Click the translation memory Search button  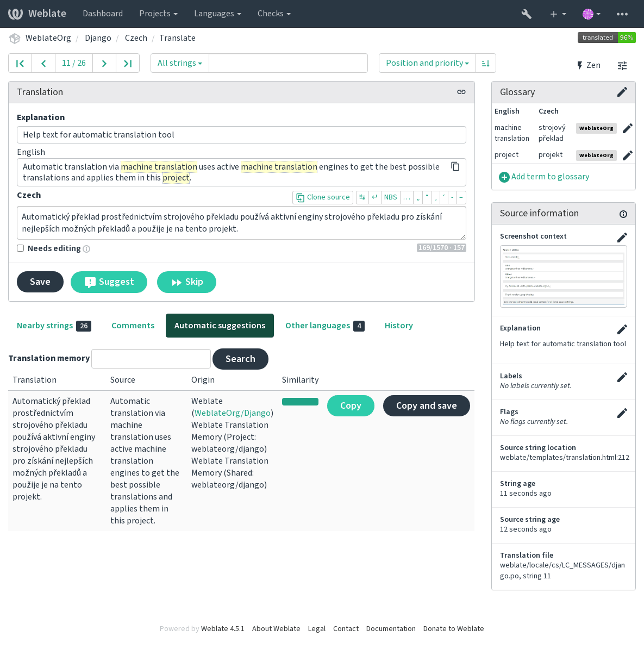click(x=240, y=359)
